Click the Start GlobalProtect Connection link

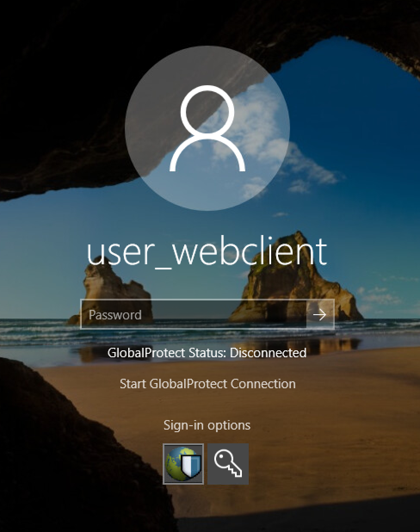(207, 384)
